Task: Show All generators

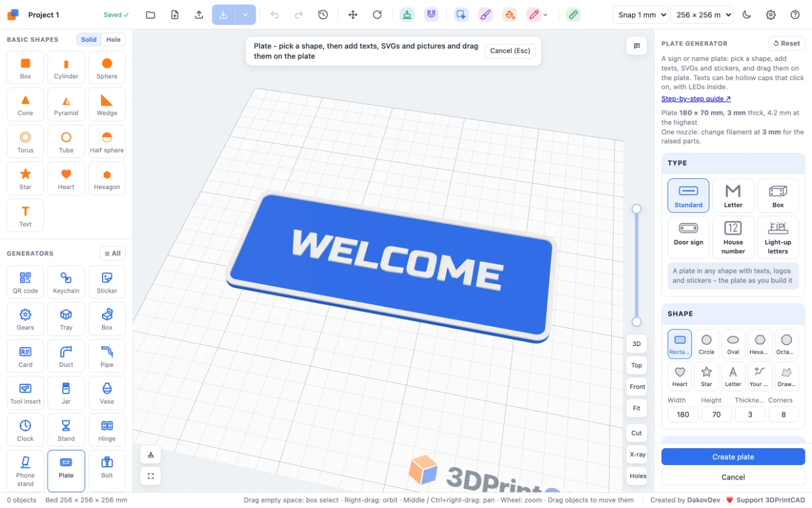Action: click(113, 254)
